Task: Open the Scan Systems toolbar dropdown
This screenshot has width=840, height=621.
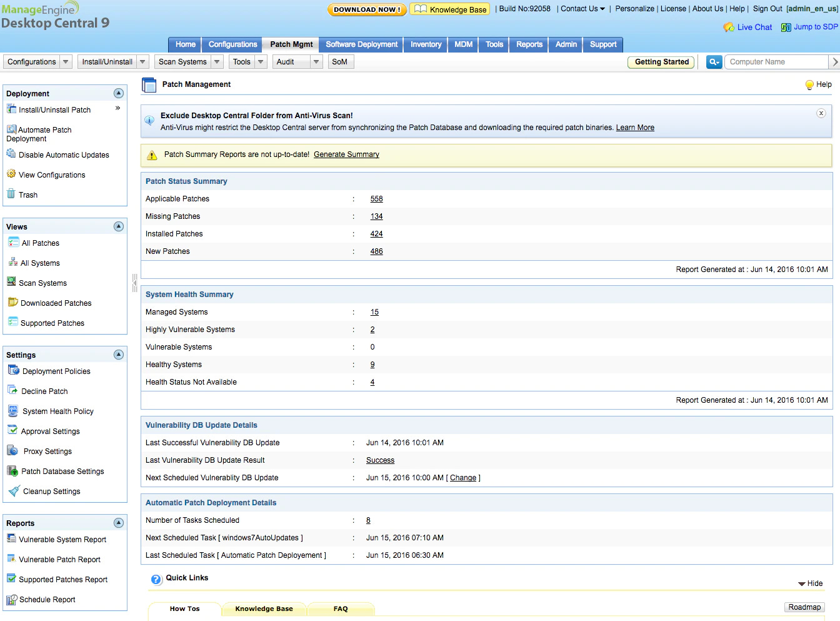Action: click(216, 61)
